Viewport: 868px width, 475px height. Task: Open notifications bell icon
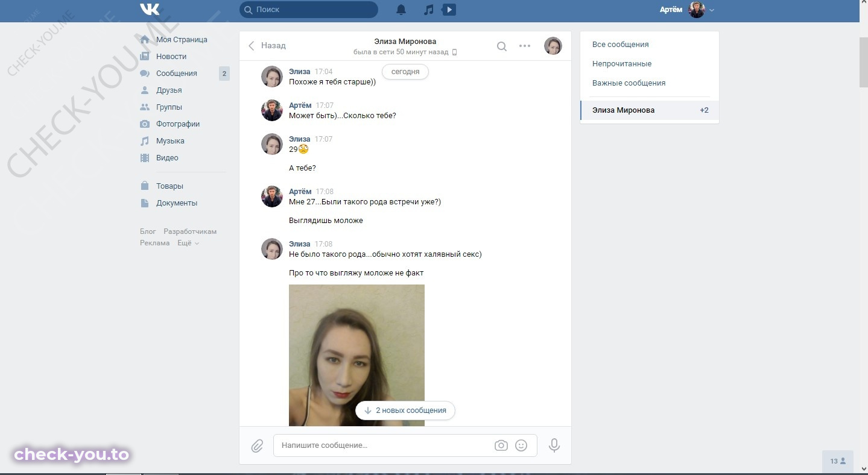401,10
